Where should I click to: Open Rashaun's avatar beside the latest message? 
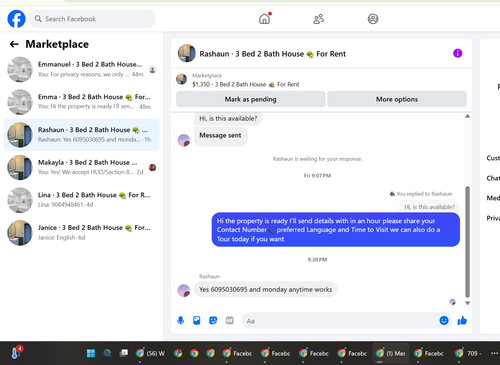coord(184,290)
